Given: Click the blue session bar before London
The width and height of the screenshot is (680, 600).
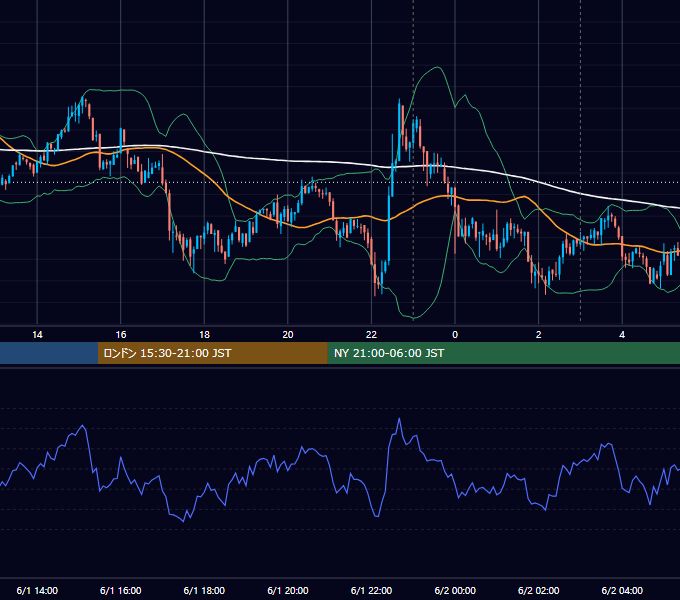Looking at the screenshot, I should [x=49, y=353].
